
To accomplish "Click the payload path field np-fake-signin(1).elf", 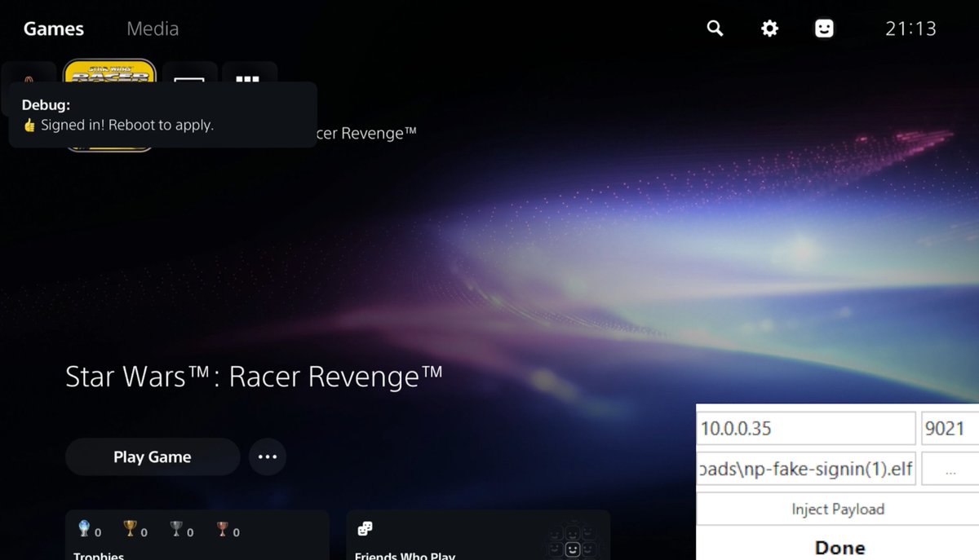I will (x=806, y=469).
